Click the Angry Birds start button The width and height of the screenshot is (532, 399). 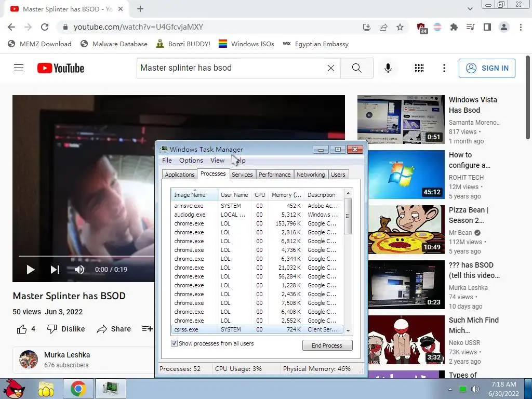[x=14, y=389]
